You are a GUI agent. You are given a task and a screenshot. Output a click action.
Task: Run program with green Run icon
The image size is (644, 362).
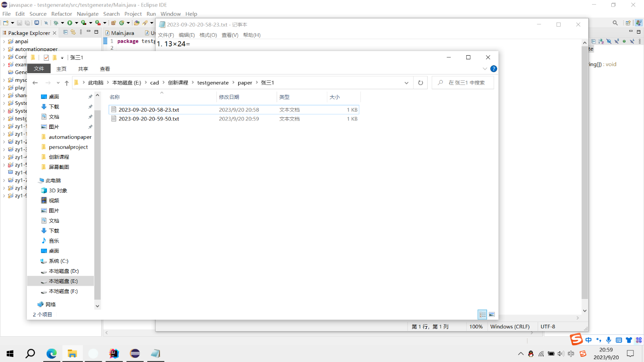(x=70, y=23)
